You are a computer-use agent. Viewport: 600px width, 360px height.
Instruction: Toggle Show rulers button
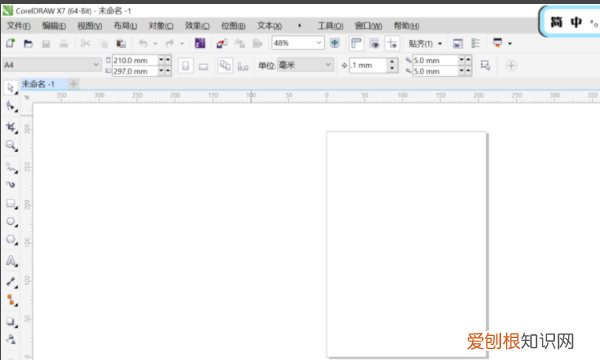[x=356, y=43]
